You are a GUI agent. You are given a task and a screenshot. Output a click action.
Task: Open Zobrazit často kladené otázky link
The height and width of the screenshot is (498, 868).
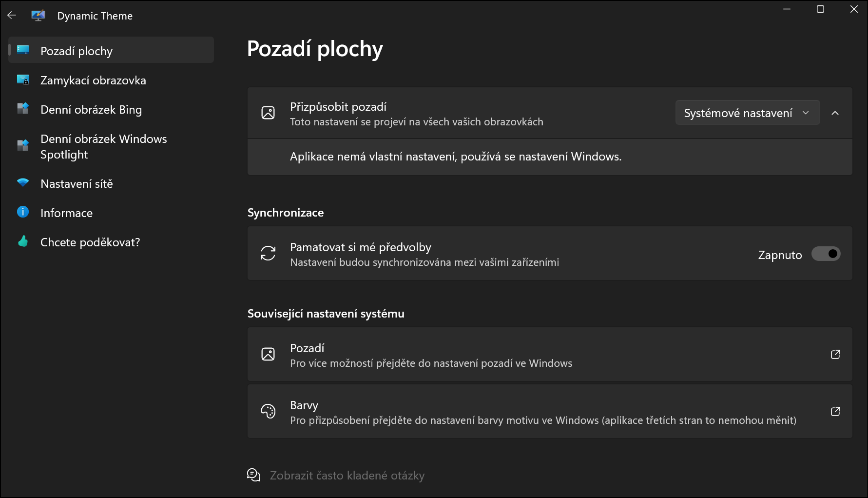point(347,476)
